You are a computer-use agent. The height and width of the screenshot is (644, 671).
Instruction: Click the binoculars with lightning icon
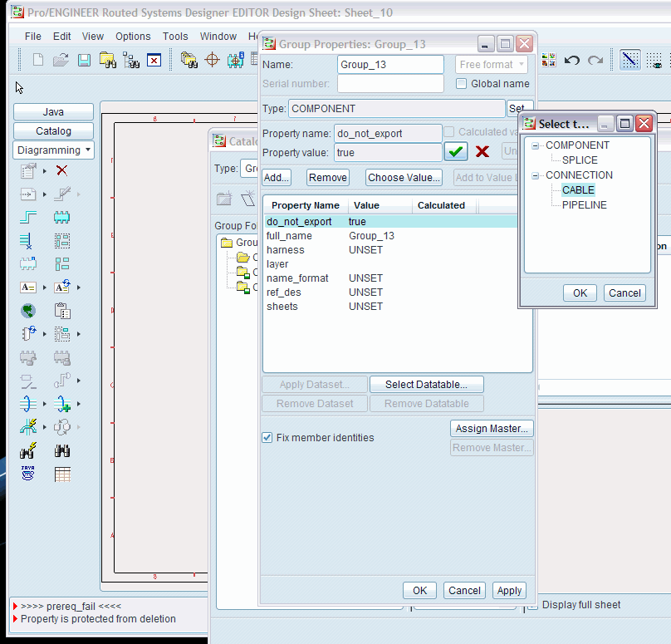(28, 450)
